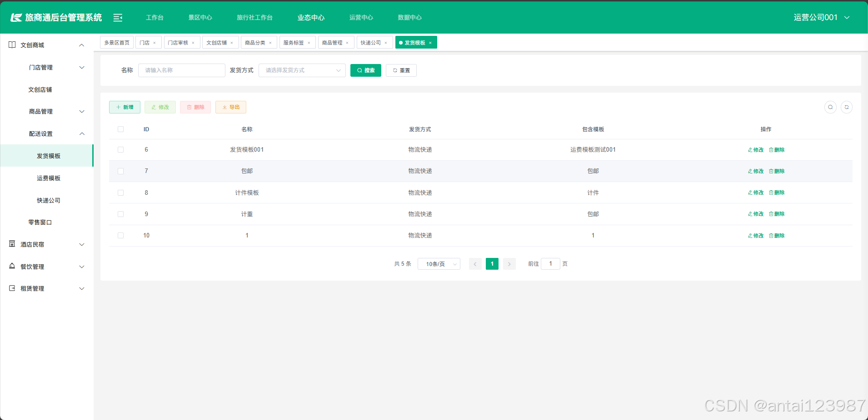Click the 重置 reset button
Viewport: 868px width, 420px height.
pyautogui.click(x=401, y=70)
